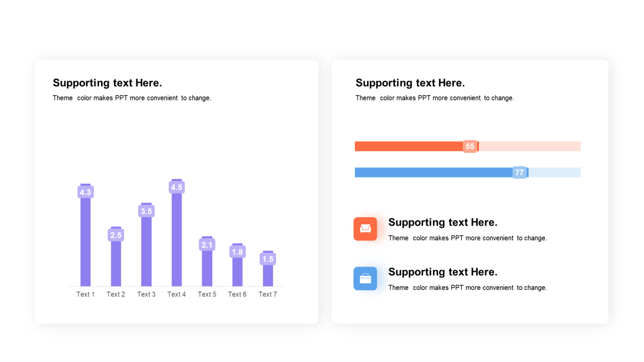Click heading beside the orange sofa icon
The image size is (644, 362).
click(x=443, y=222)
